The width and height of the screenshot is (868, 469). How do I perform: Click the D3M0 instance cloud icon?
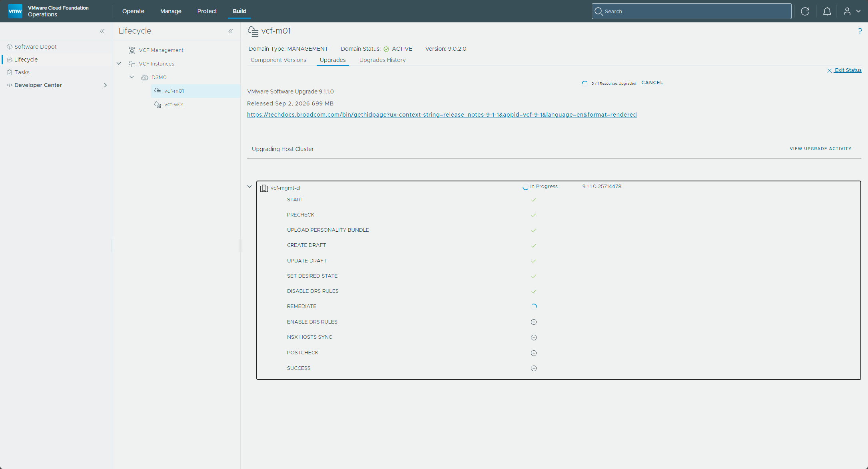click(x=145, y=78)
